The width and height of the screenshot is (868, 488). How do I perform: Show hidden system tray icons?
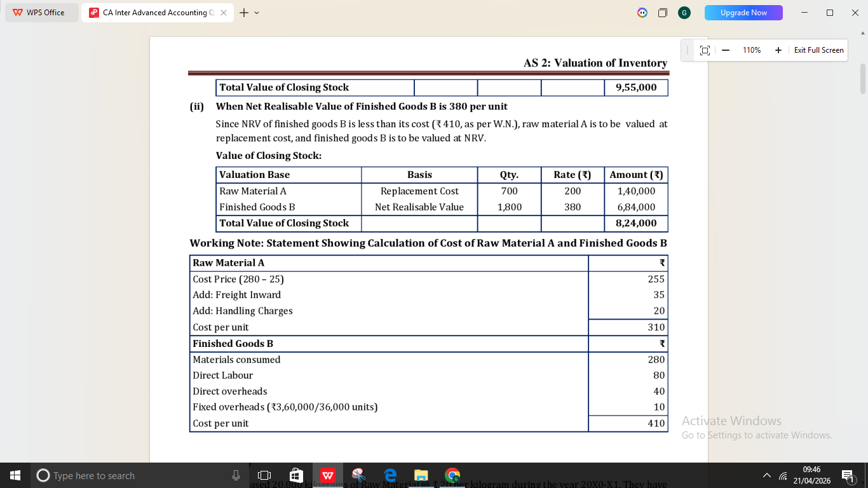(766, 475)
